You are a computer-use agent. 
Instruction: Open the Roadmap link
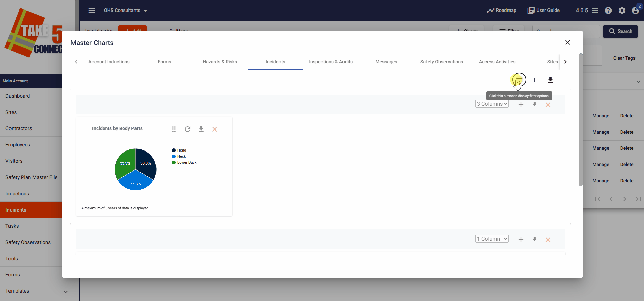502,11
